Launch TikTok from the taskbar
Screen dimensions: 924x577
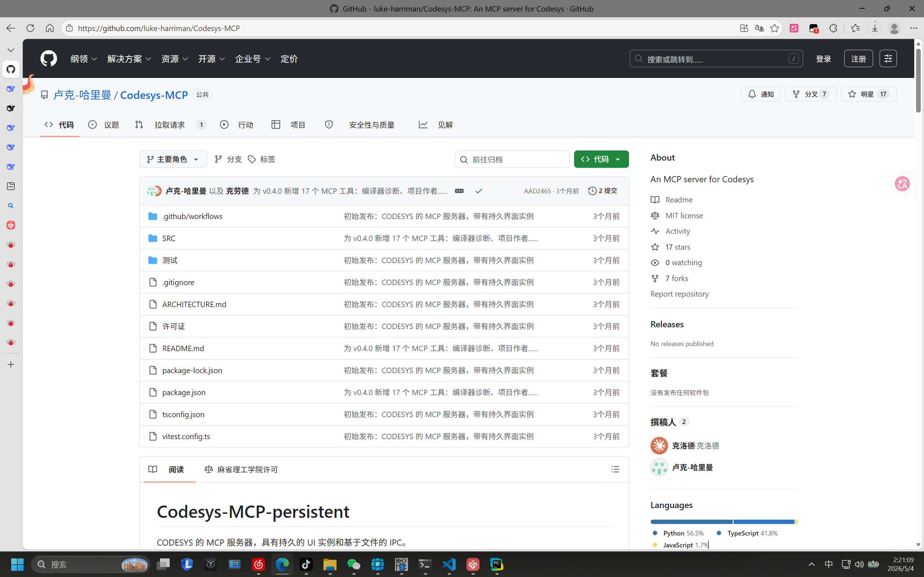[x=306, y=564]
